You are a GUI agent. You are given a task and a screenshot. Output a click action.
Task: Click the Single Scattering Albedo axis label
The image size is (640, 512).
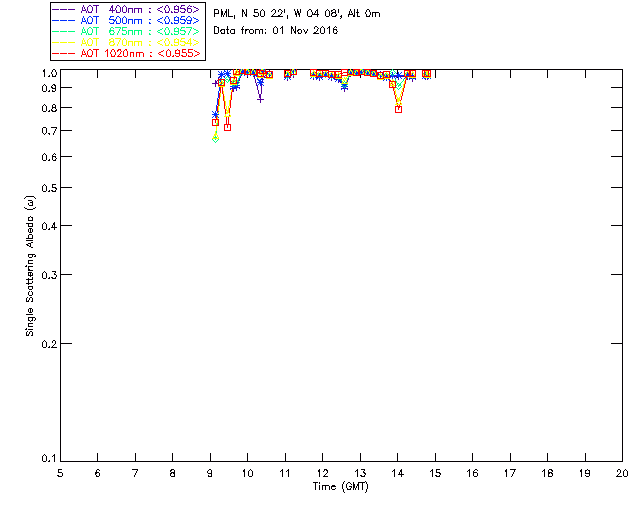tap(30, 266)
